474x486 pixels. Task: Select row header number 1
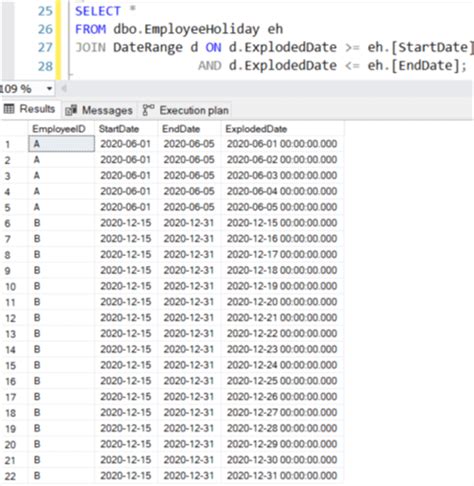point(15,144)
